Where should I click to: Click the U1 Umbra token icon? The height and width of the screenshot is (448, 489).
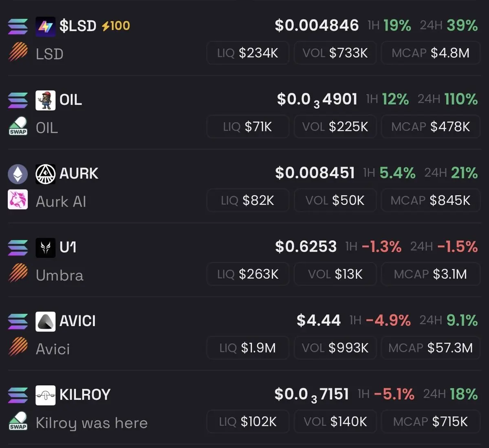click(45, 248)
